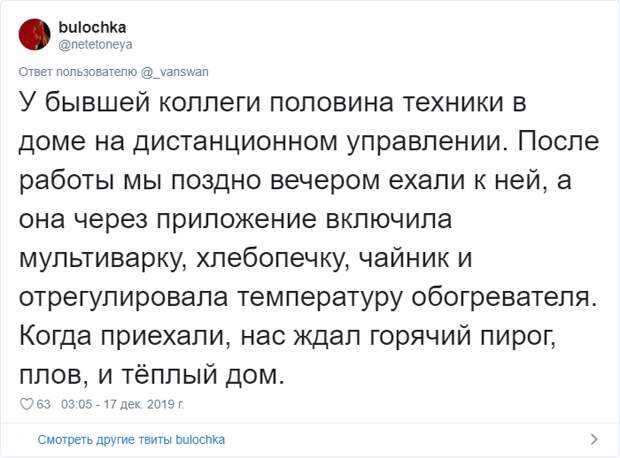Open bulochka's red profile avatar
The image size is (620, 458).
34,34
